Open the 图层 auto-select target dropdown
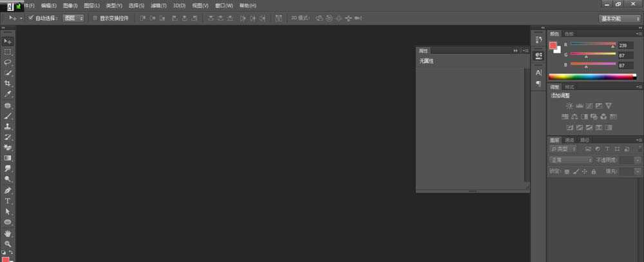 point(73,18)
